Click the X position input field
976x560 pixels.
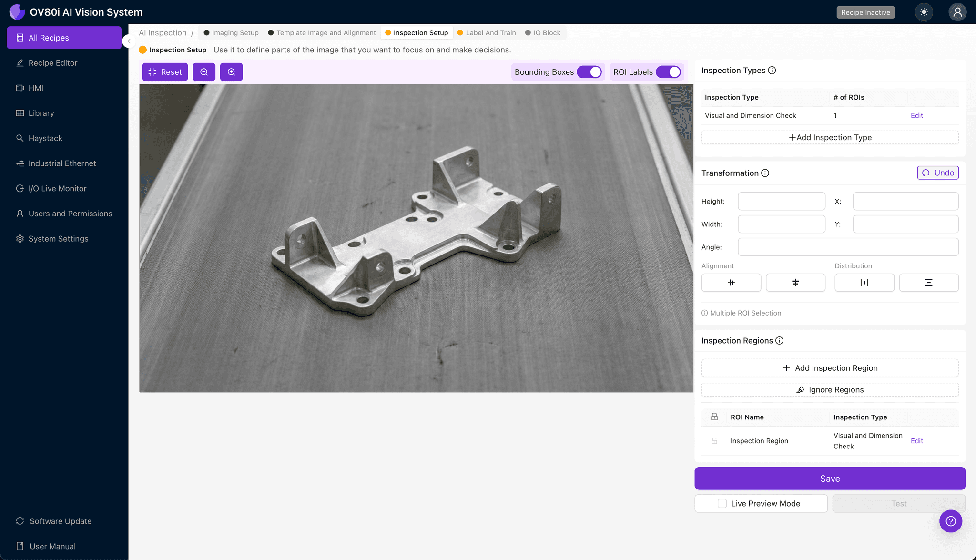tap(905, 201)
